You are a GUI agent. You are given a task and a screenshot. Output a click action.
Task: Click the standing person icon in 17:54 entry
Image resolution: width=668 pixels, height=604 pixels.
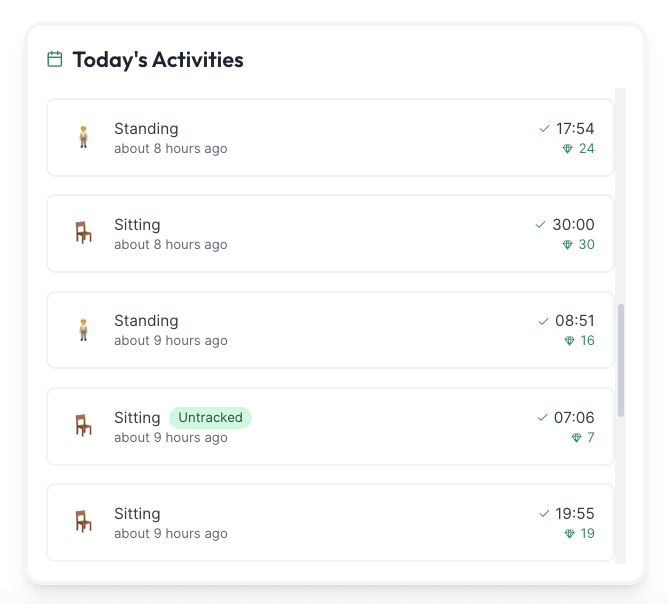click(x=84, y=137)
